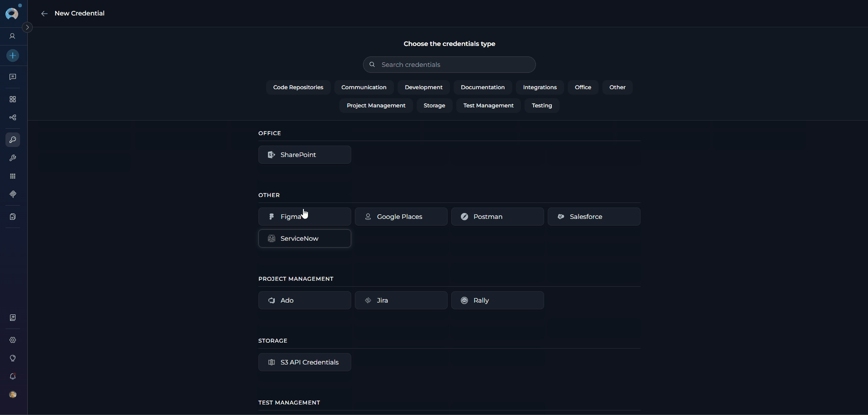The image size is (868, 415).
Task: Filter by Office category chip
Action: (583, 87)
